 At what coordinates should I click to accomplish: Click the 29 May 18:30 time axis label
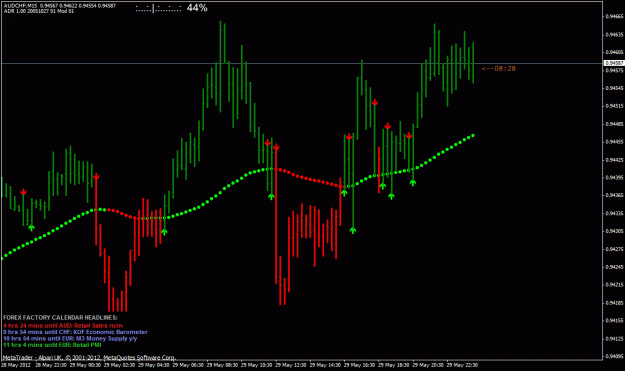(393, 365)
